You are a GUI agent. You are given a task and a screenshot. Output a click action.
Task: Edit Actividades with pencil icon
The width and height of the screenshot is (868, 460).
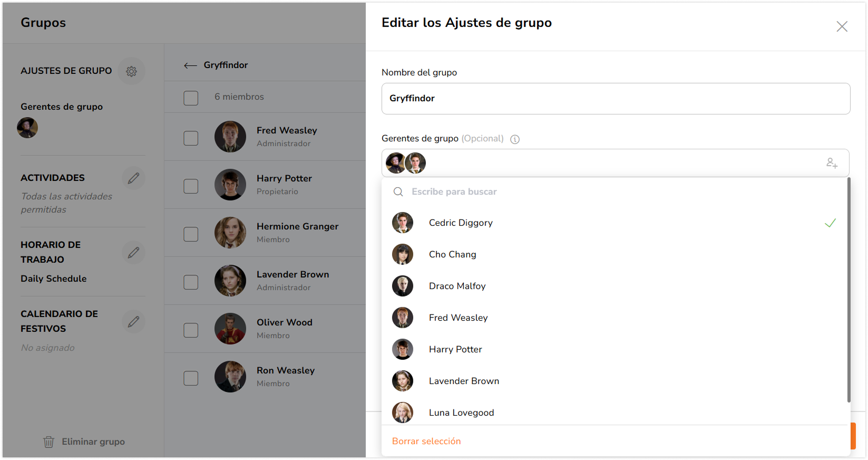click(134, 178)
